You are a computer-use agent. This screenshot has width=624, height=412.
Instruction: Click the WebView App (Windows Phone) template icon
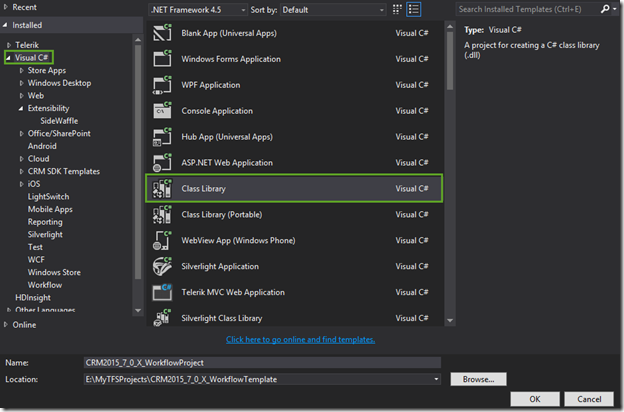(x=162, y=240)
